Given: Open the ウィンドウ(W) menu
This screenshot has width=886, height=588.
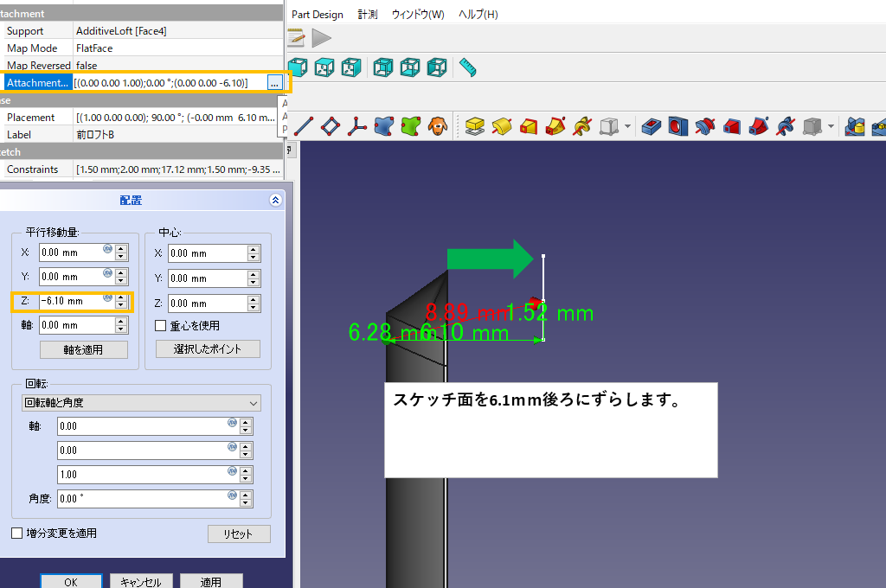Looking at the screenshot, I should coord(418,15).
